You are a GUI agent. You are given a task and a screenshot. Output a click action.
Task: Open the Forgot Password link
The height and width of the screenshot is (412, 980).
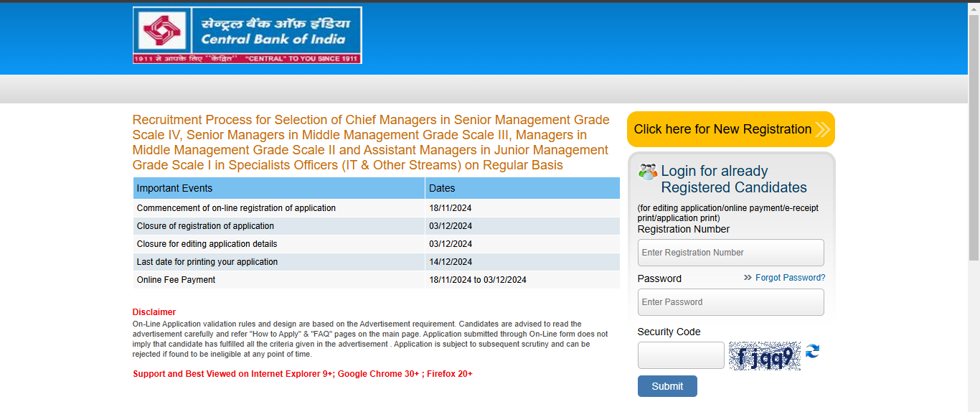(790, 278)
